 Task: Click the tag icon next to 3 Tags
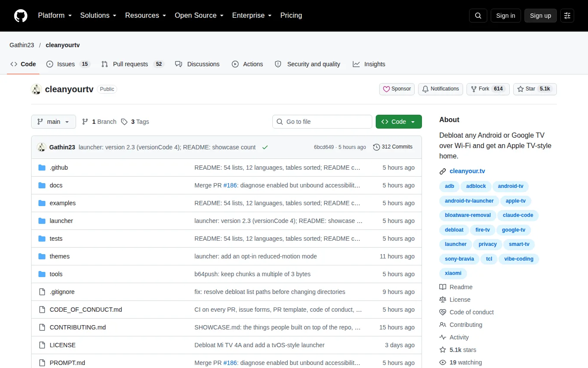124,122
